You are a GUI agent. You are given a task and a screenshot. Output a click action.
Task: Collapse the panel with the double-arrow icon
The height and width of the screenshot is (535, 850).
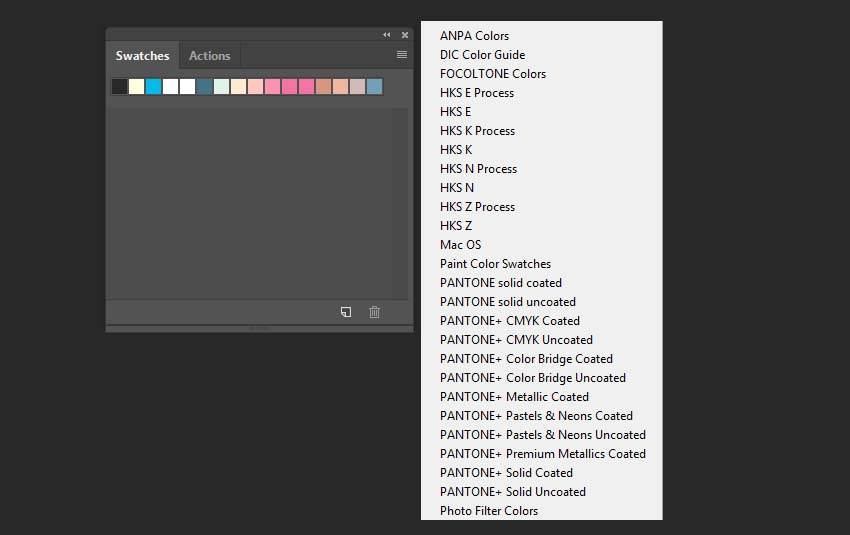point(387,35)
